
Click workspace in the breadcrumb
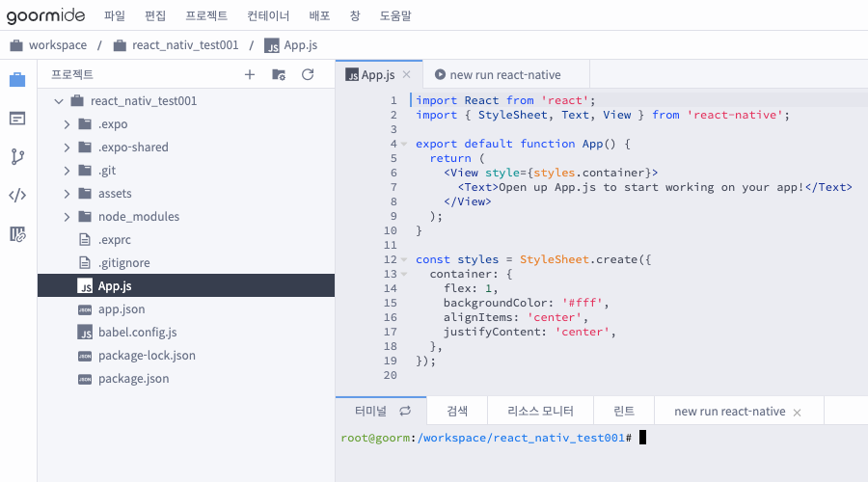pyautogui.click(x=58, y=45)
